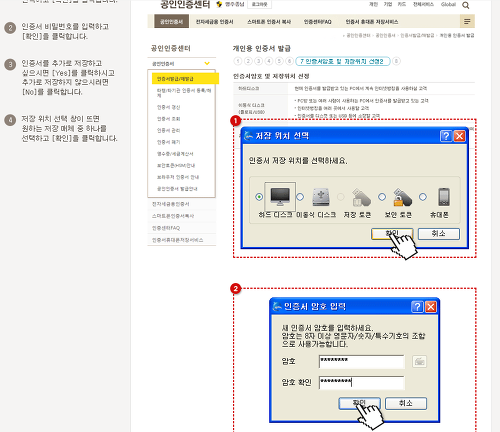Click the 로그아웃 button in header

259,4
